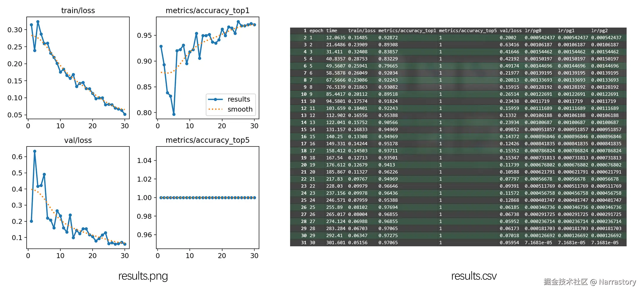
Task: Click the metrics/accuracy_top5 column header in CSV table
Action: pyautogui.click(x=468, y=31)
